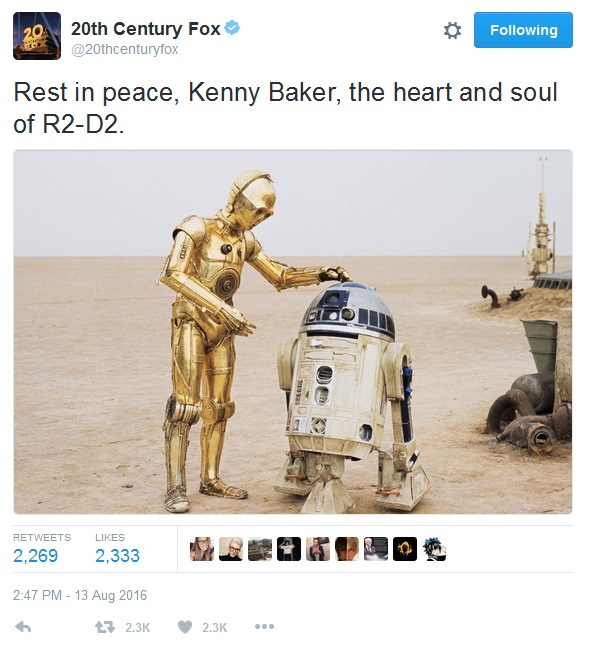Open the gear settings dropdown

tap(452, 30)
